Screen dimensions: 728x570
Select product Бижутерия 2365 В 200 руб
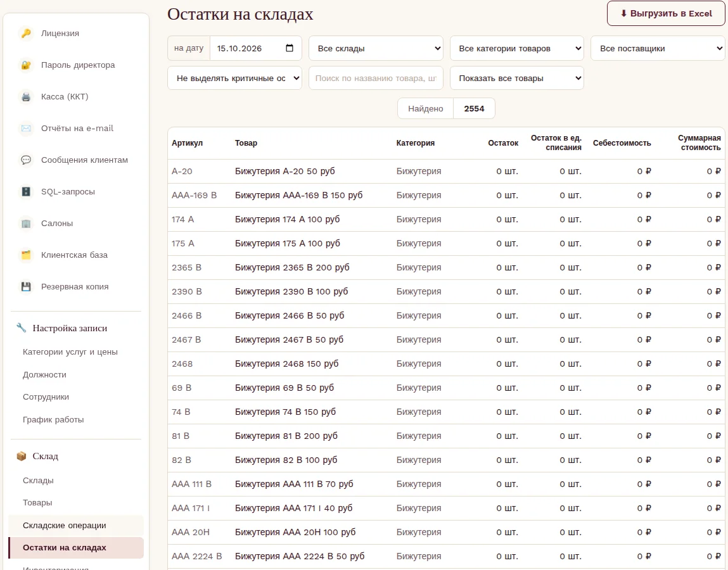(292, 267)
